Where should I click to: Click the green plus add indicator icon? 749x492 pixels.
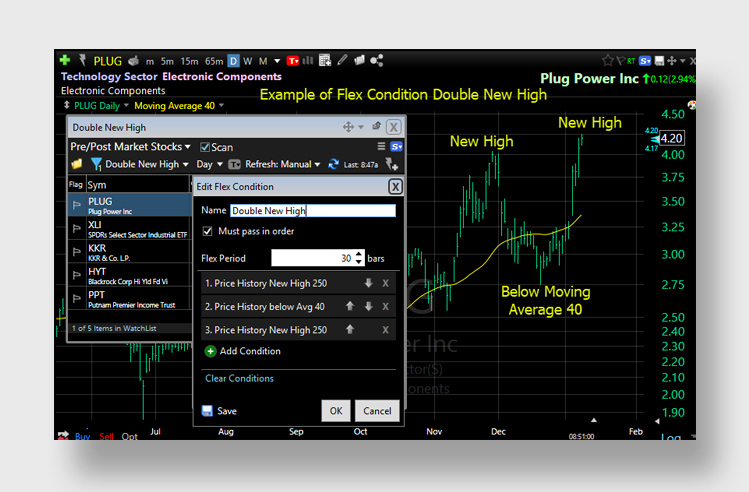click(66, 60)
